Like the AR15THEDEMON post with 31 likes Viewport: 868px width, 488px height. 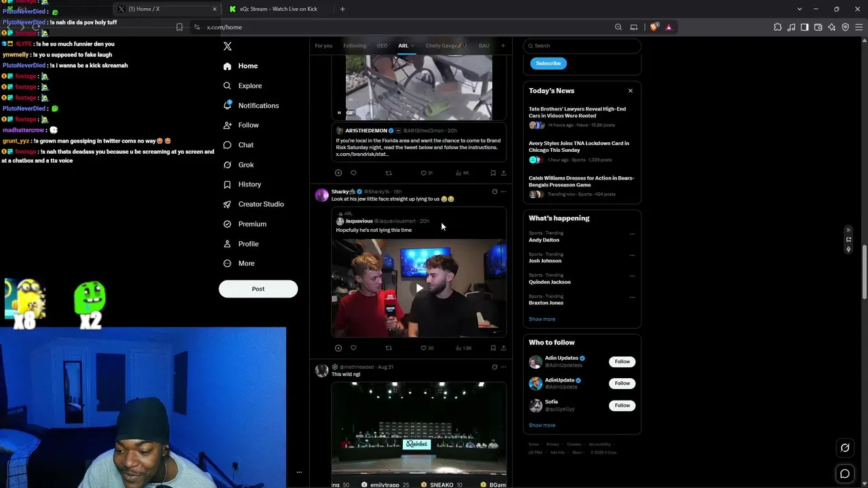426,173
